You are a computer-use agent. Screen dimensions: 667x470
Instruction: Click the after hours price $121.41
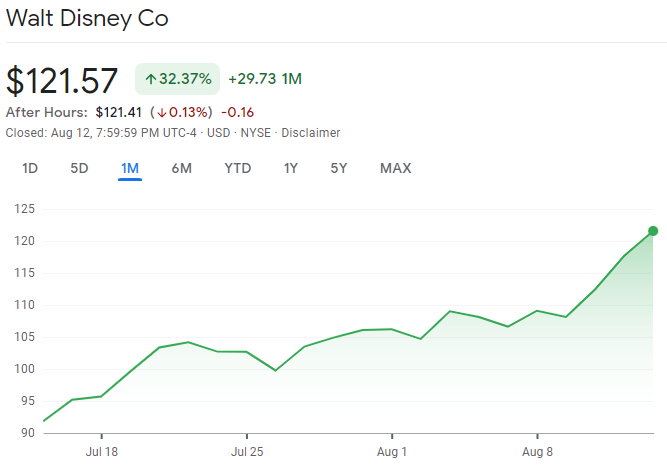pyautogui.click(x=118, y=113)
